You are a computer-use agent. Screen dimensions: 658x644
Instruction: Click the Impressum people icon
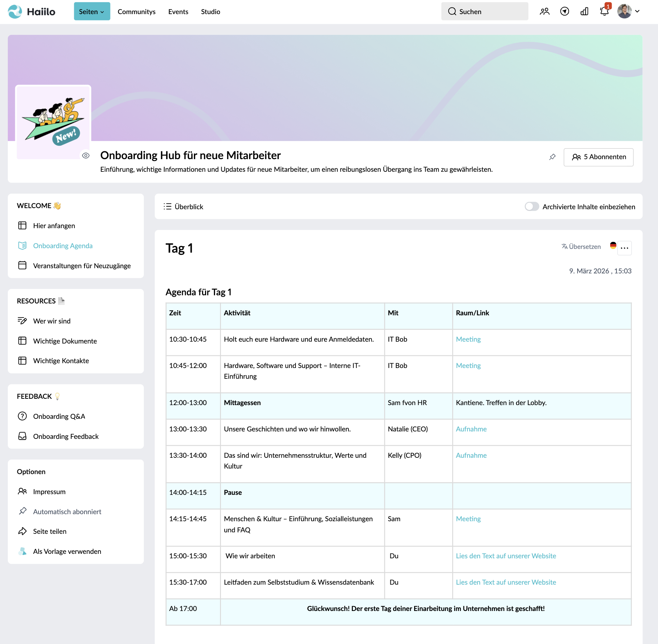pos(22,491)
